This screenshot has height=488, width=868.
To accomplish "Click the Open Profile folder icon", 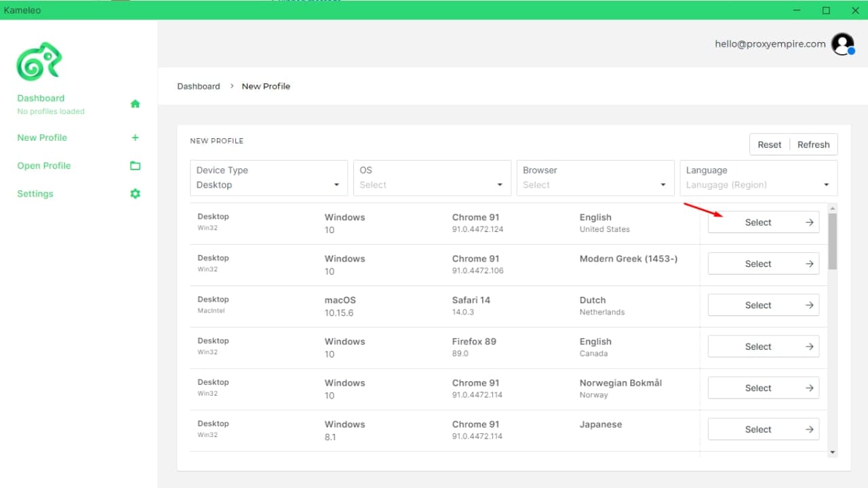I will [135, 165].
